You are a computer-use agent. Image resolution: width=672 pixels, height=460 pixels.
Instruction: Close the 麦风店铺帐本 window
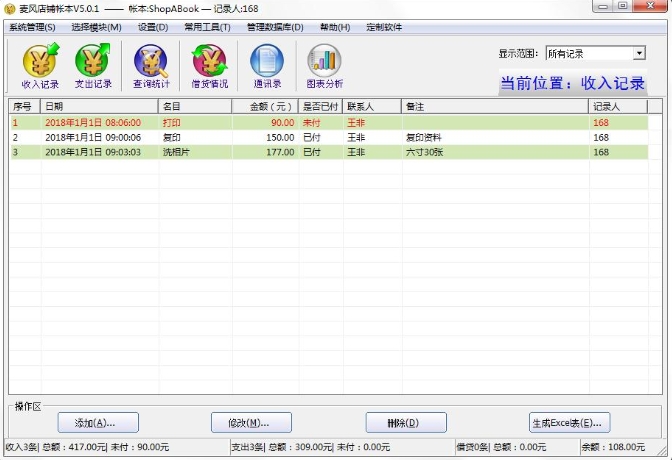tap(650, 6)
